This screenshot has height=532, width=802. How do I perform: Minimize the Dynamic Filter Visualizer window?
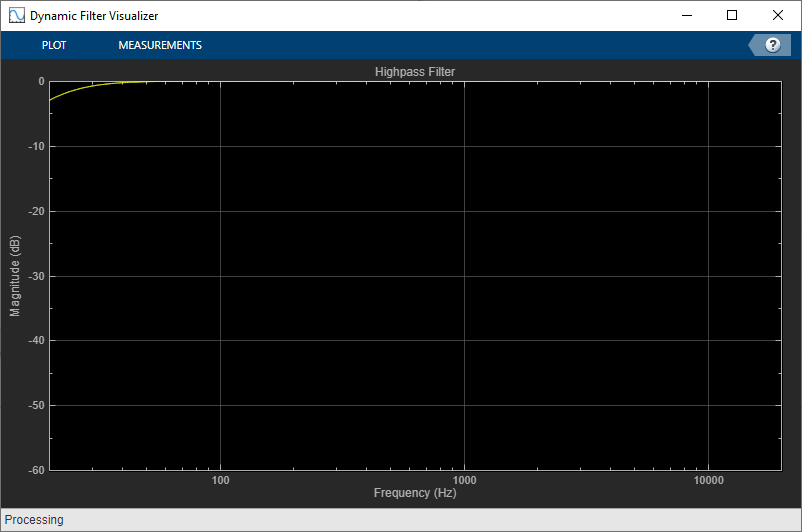(x=686, y=15)
